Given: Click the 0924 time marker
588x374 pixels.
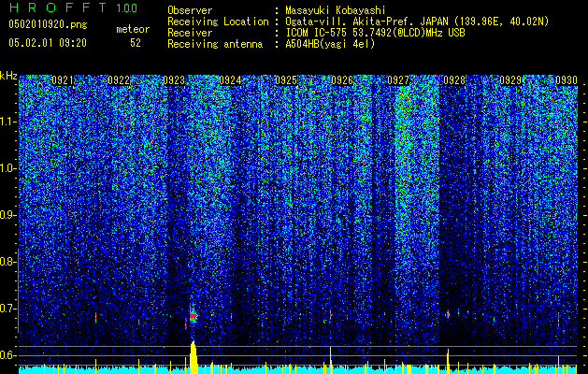Looking at the screenshot, I should (x=230, y=80).
